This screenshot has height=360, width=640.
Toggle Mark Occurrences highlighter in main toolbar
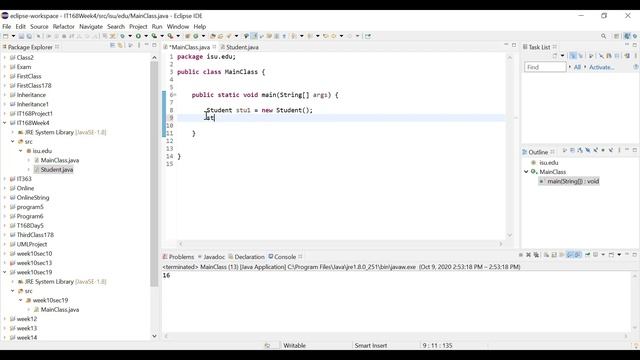[x=254, y=36]
